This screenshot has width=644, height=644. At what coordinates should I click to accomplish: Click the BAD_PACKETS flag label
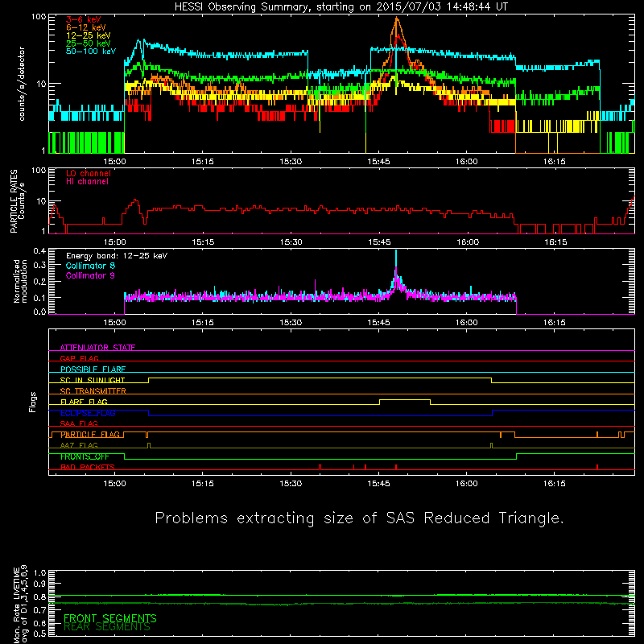pyautogui.click(x=88, y=467)
